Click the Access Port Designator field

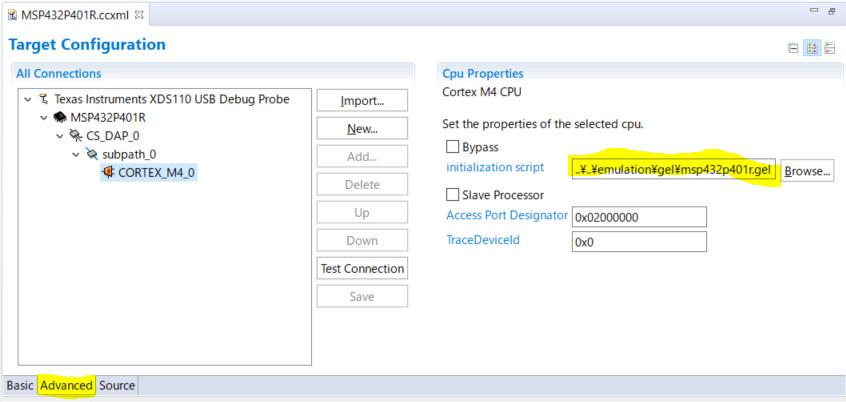click(638, 217)
